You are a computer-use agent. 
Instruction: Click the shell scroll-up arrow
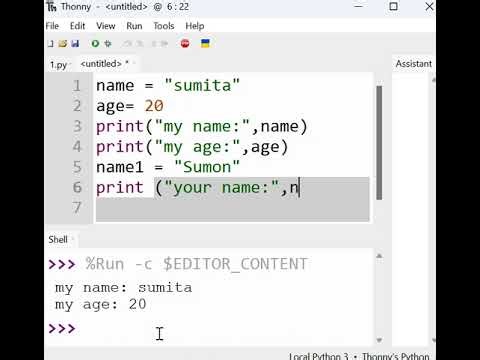[x=379, y=256]
